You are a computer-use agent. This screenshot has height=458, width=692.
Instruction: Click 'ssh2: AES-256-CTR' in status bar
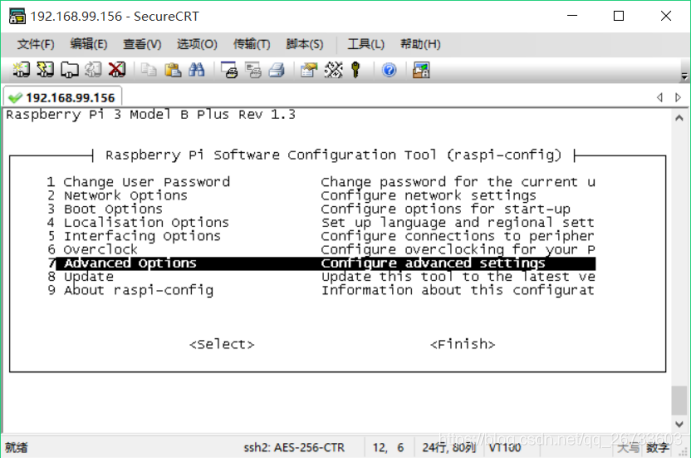point(294,447)
